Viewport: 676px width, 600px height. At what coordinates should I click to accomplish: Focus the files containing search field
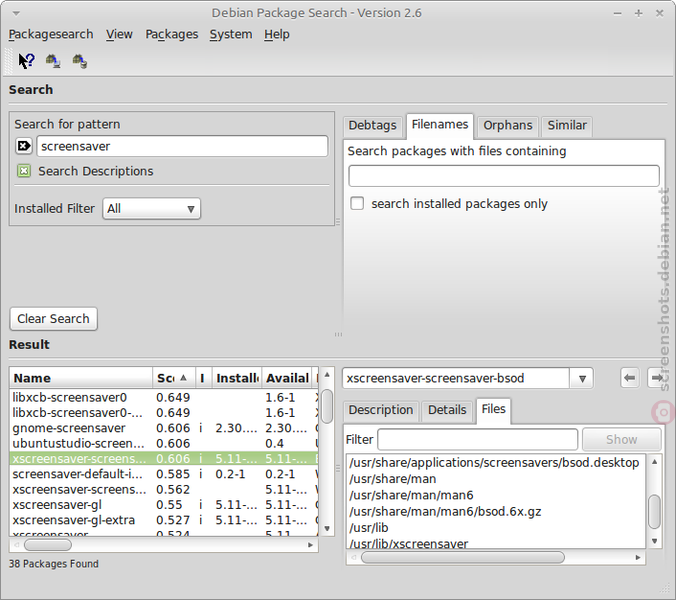click(504, 176)
